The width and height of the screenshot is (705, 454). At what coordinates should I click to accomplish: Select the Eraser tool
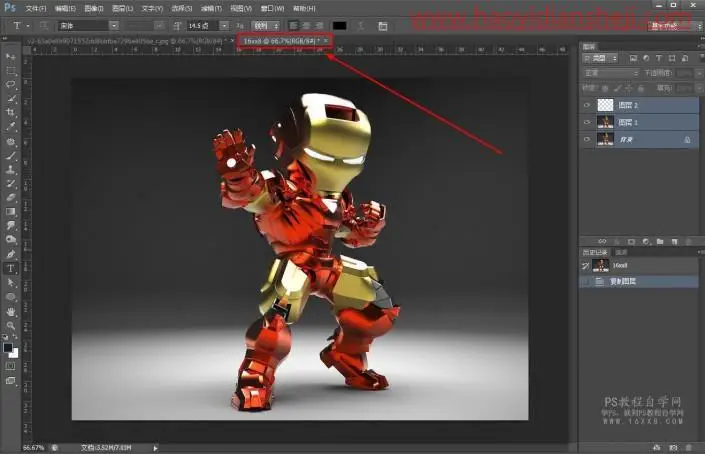click(x=11, y=197)
